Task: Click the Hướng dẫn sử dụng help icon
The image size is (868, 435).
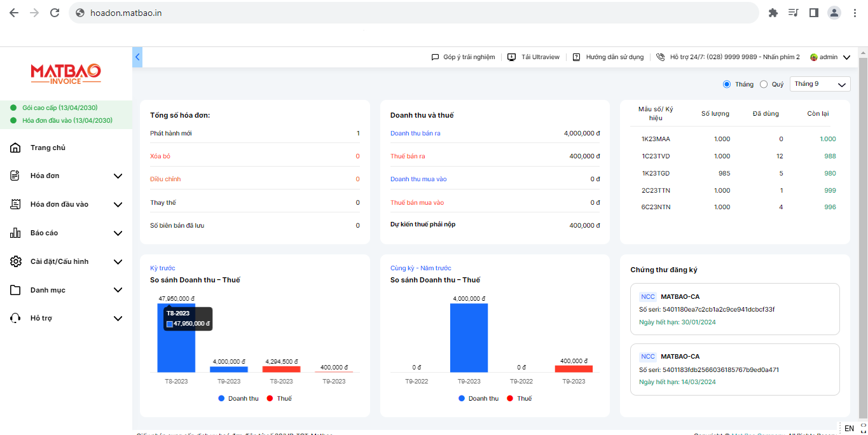Action: pyautogui.click(x=577, y=57)
